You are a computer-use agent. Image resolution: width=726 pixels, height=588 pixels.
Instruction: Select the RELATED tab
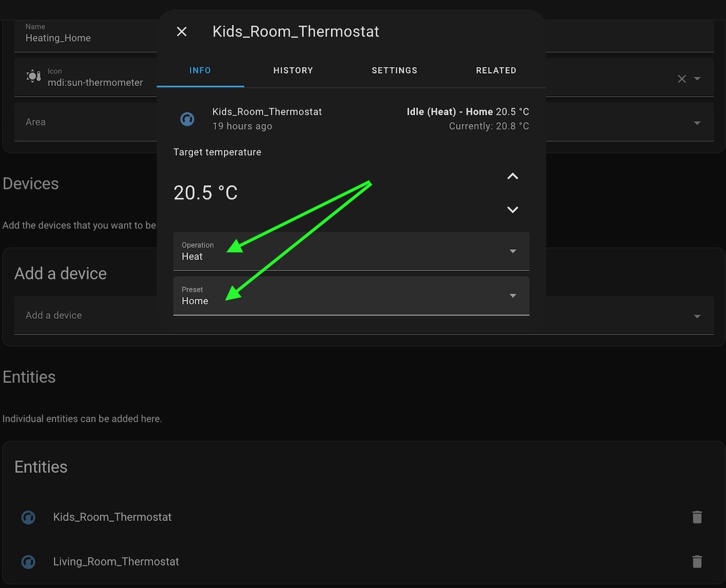pyautogui.click(x=496, y=70)
